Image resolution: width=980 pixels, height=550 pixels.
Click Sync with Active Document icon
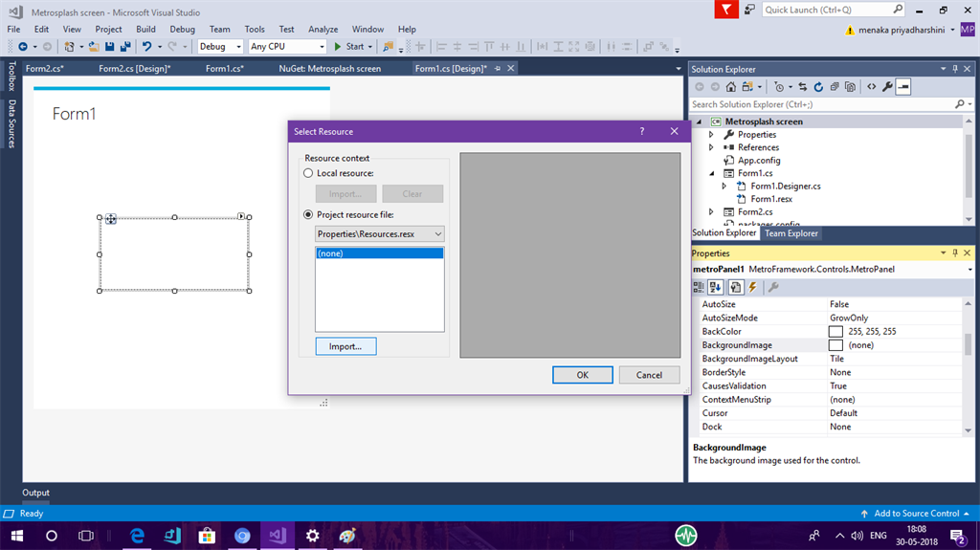click(x=803, y=87)
